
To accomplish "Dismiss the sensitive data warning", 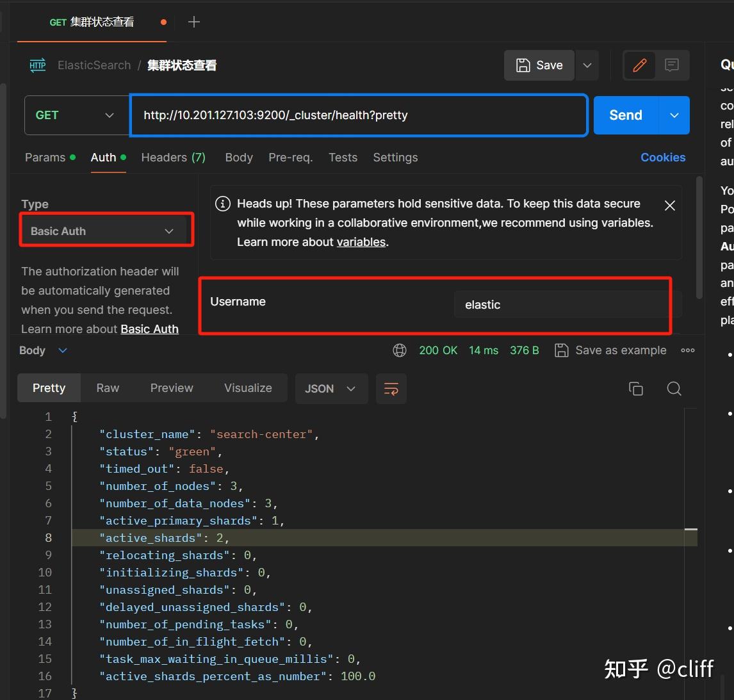I will coord(669,206).
